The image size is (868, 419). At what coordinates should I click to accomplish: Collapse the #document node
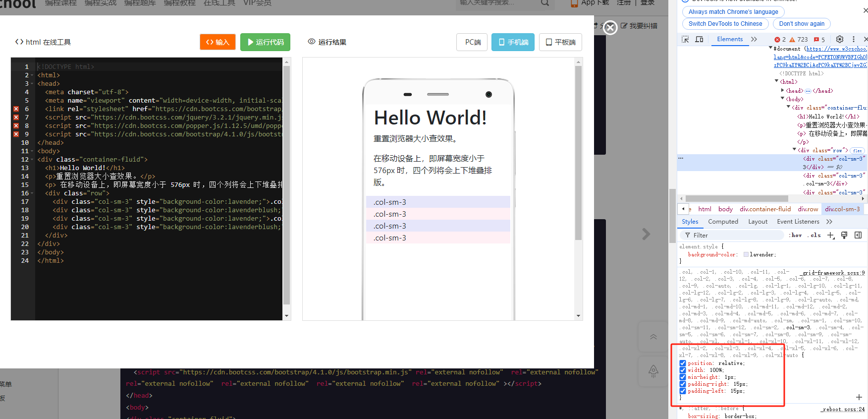[770, 49]
